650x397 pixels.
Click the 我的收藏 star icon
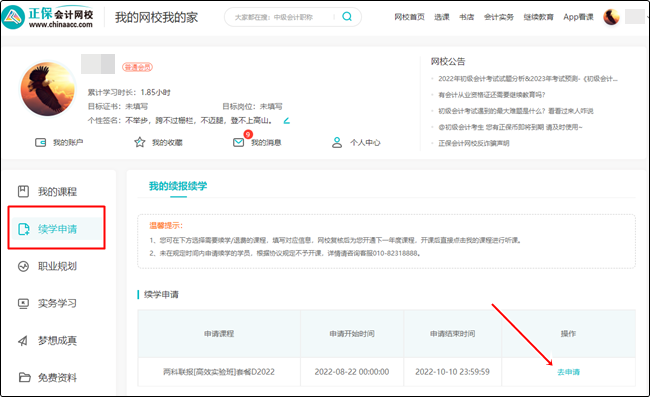tap(140, 143)
